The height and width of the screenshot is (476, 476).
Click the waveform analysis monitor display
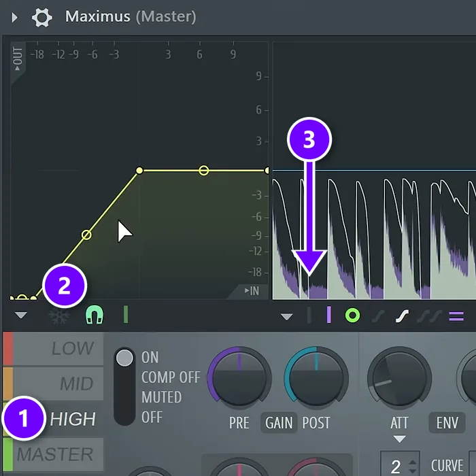tap(374, 171)
